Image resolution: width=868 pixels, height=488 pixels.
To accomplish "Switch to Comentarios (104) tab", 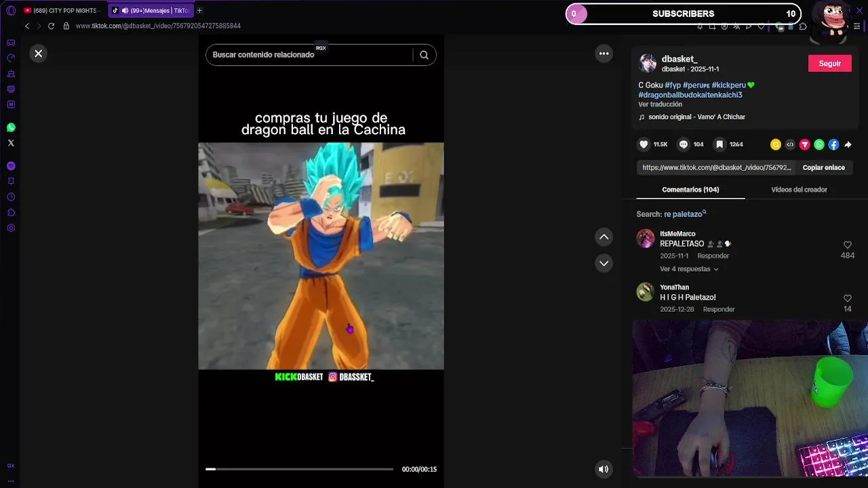I will pos(690,190).
